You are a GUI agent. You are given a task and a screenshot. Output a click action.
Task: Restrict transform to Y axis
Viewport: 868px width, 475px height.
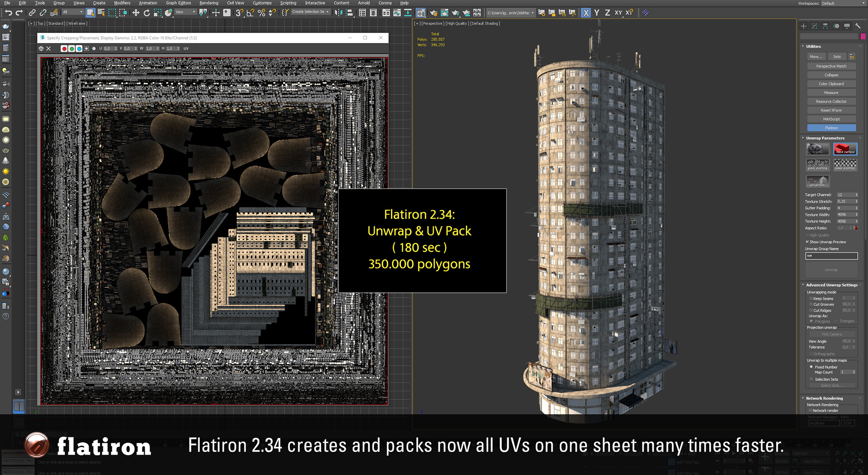coord(597,13)
